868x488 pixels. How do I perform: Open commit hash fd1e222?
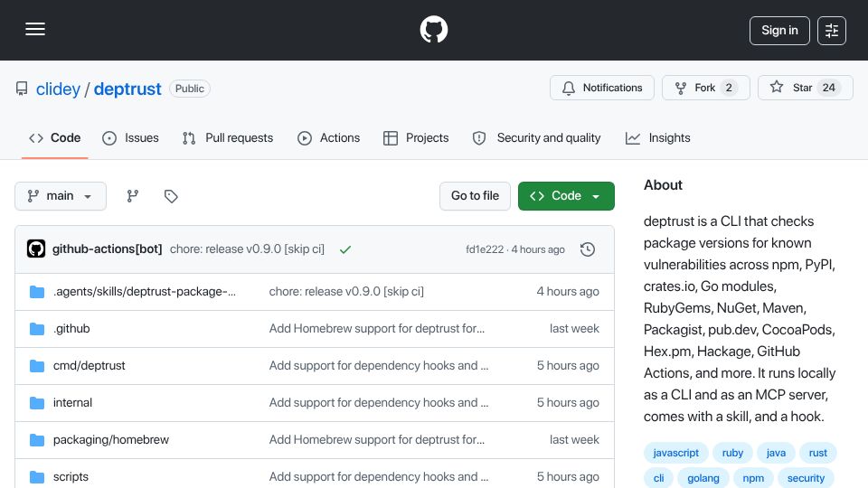(485, 249)
